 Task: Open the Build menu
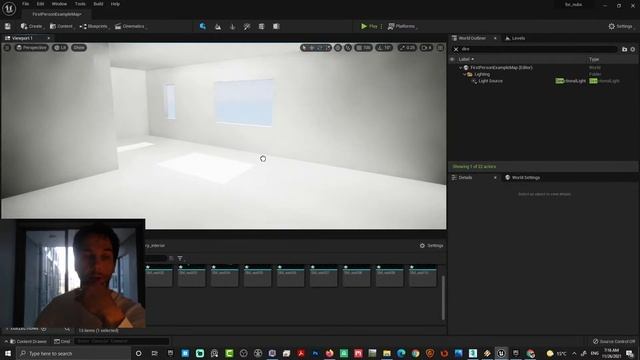point(98,4)
